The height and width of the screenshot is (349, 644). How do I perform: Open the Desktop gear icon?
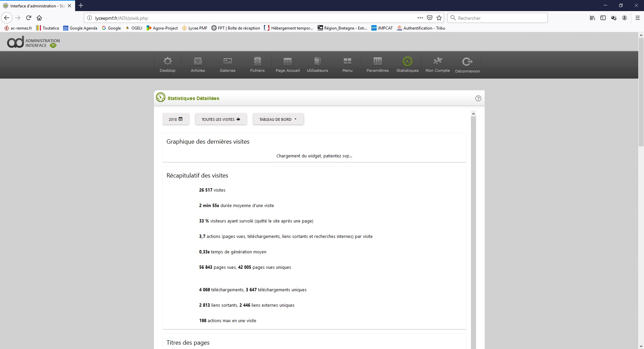[167, 61]
